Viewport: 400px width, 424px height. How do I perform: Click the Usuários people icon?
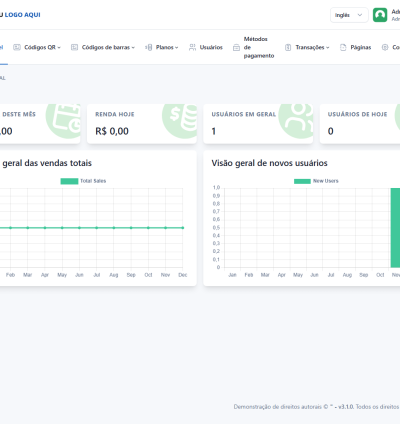click(192, 47)
